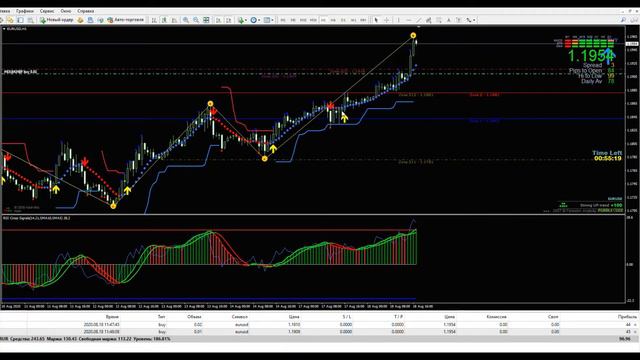Click the RSI Cross Signals indicator title
This screenshot has height=360, width=640.
pos(36,218)
